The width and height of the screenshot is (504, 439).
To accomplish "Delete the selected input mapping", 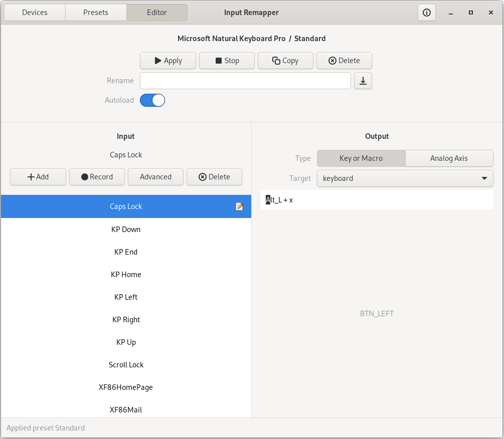I will pyautogui.click(x=214, y=177).
